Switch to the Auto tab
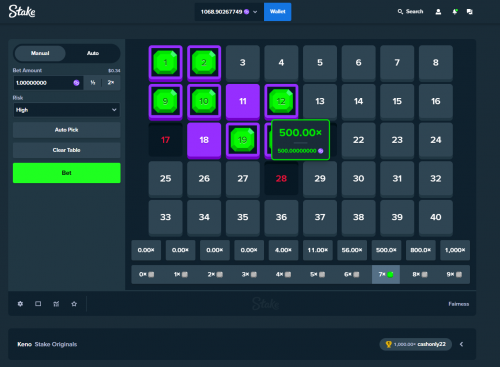Viewport: 500px width, 367px height. [x=93, y=53]
